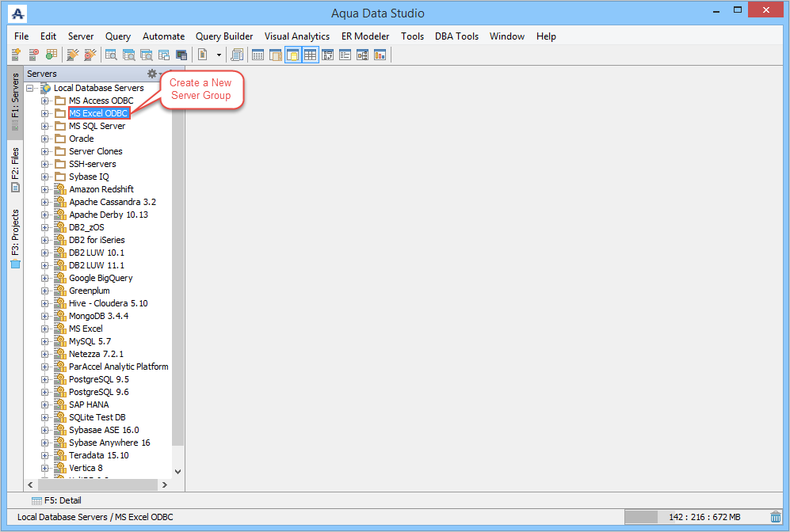This screenshot has width=790, height=532.
Task: Expand the Apache Cassandra 3.2 server
Action: tap(45, 203)
